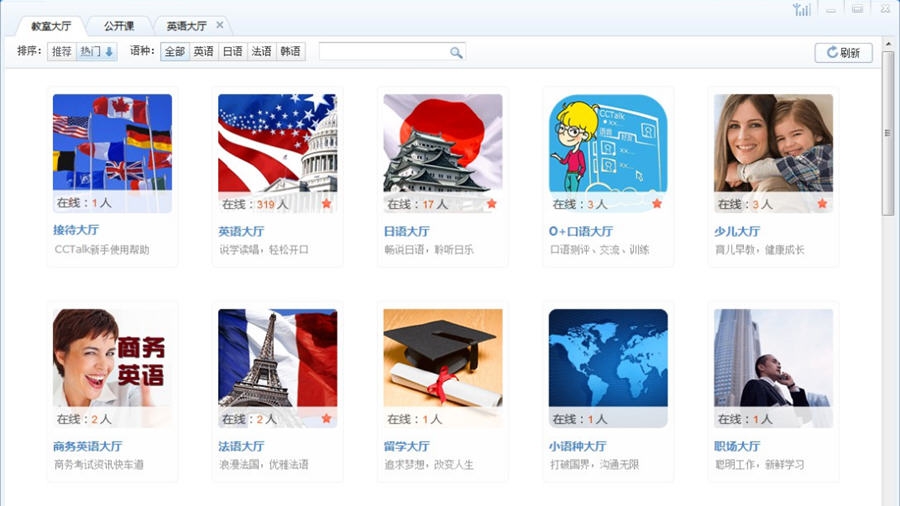Screen dimensions: 900x506
Task: Click the 职场大厅 title link
Action: tap(737, 446)
